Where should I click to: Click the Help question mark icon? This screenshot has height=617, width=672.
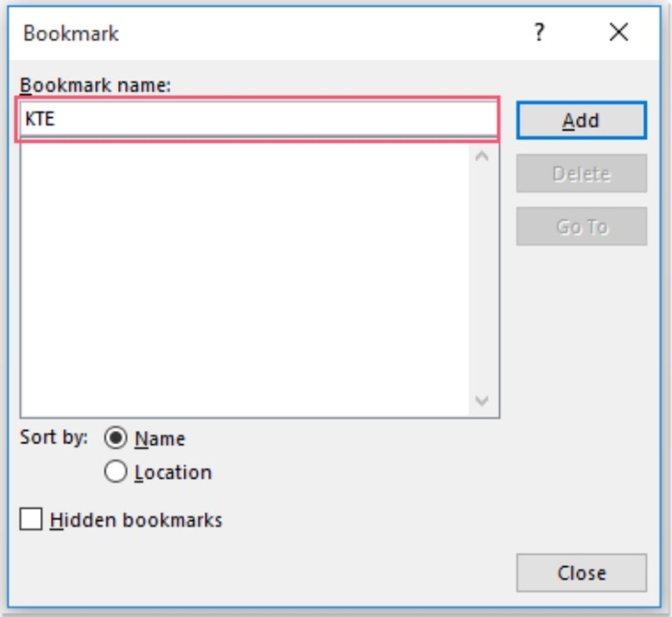coord(539,31)
